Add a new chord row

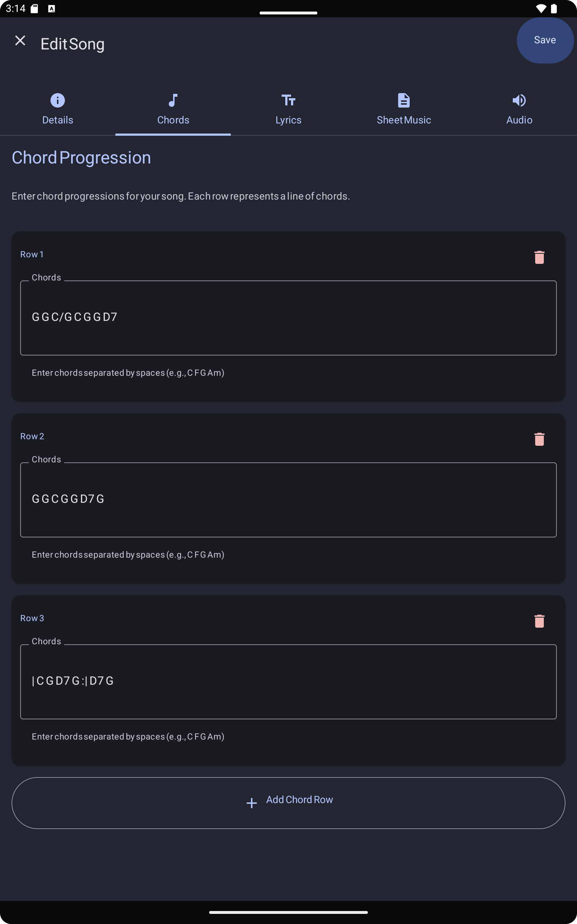pos(288,803)
